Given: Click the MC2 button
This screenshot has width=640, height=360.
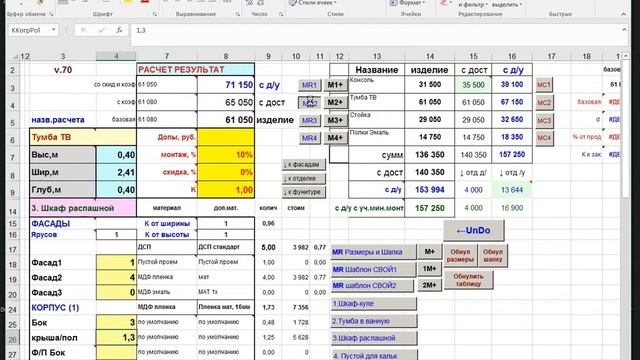Looking at the screenshot, I should tap(544, 102).
